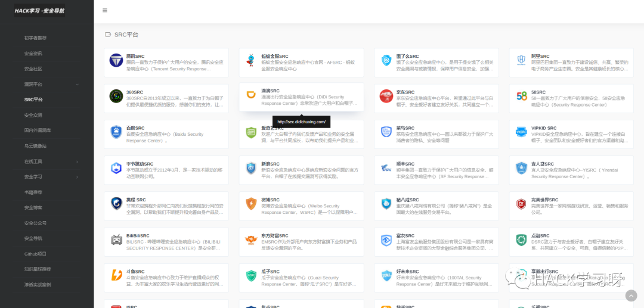Open 安全公众号 in the sidebar
644x308 pixels.
click(35, 223)
